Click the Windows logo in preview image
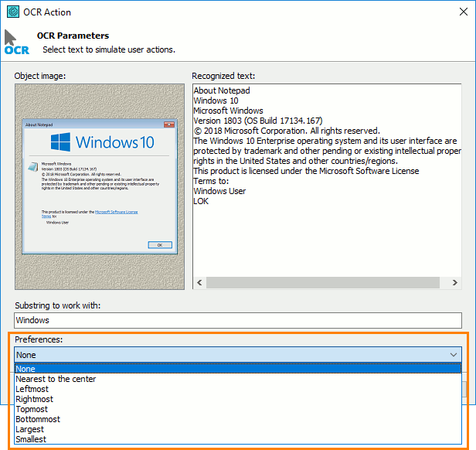This screenshot has height=450, width=476. pos(60,142)
